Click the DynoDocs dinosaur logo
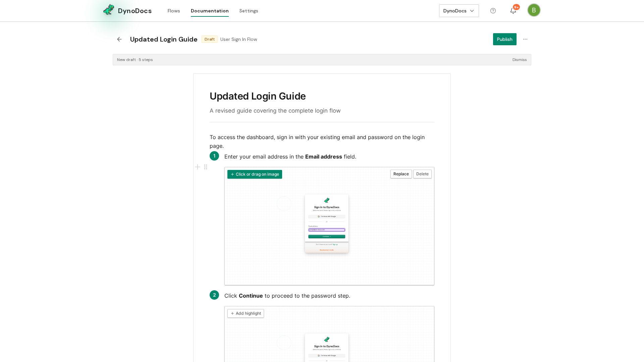The width and height of the screenshot is (644, 362). point(109,10)
